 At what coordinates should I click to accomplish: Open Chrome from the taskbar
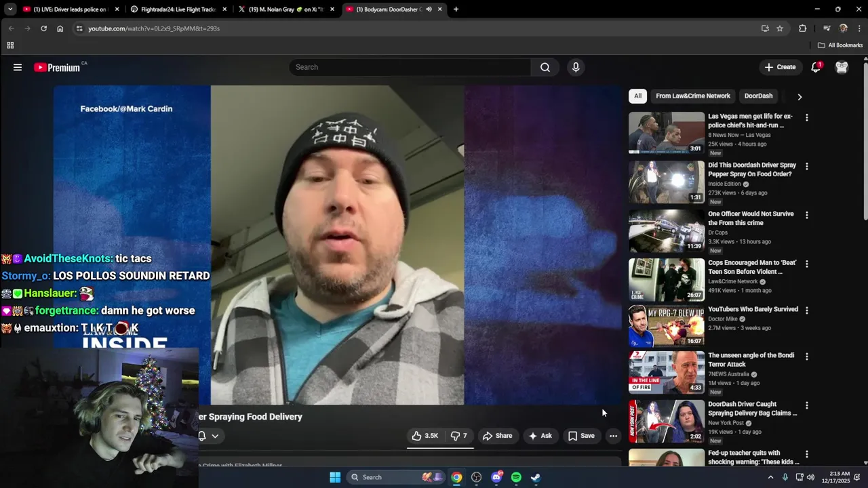pos(457,477)
